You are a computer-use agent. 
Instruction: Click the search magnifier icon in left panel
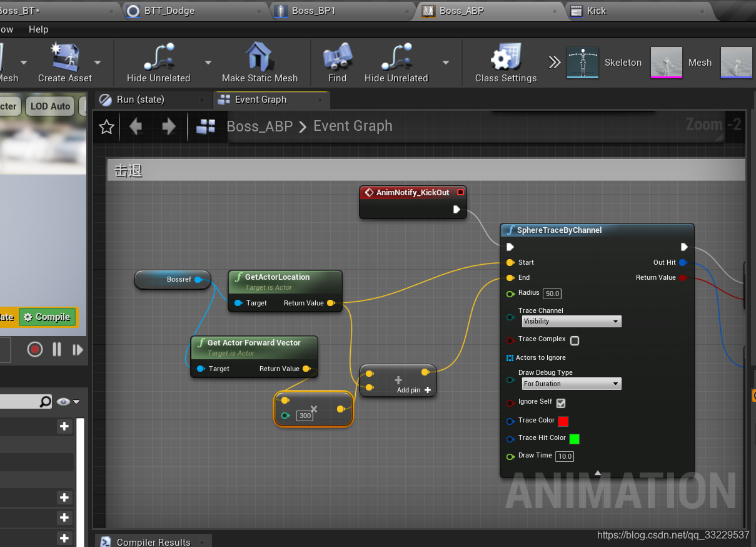tap(45, 401)
